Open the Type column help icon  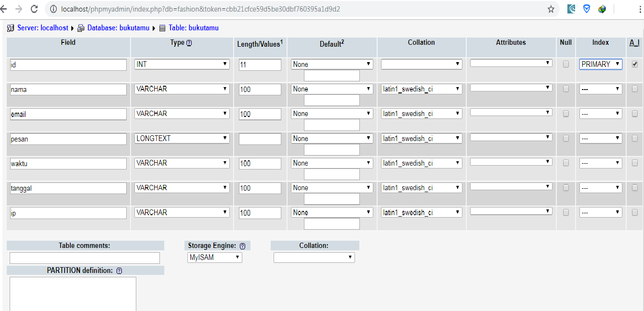189,42
